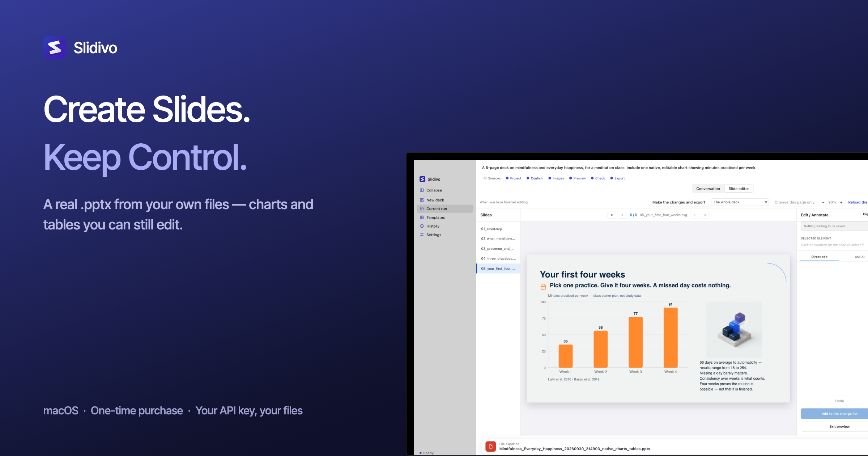868x456 pixels.
Task: Click the calendar icon on the slide
Action: [x=543, y=287]
